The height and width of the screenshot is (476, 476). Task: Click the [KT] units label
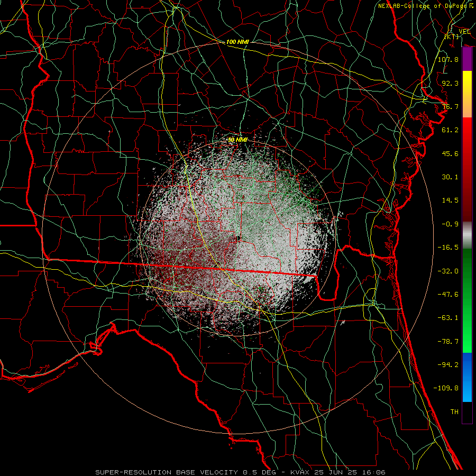[x=452, y=36]
